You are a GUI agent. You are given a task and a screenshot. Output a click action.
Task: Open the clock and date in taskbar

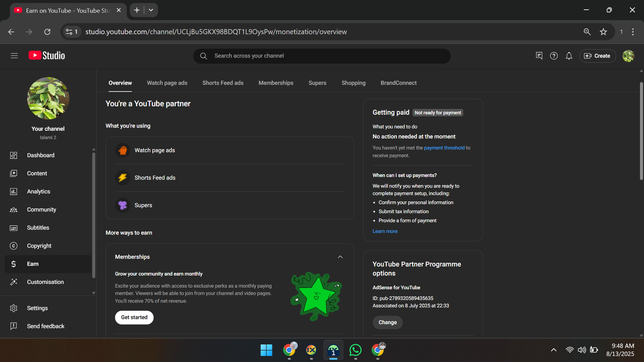pyautogui.click(x=620, y=350)
